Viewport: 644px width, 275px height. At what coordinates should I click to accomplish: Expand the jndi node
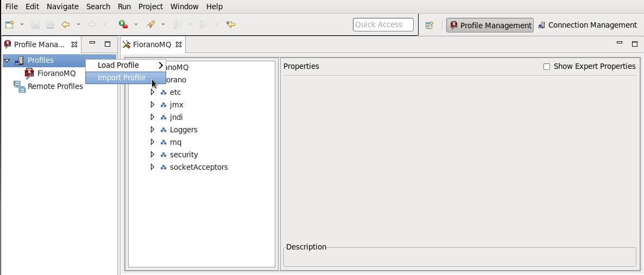153,117
